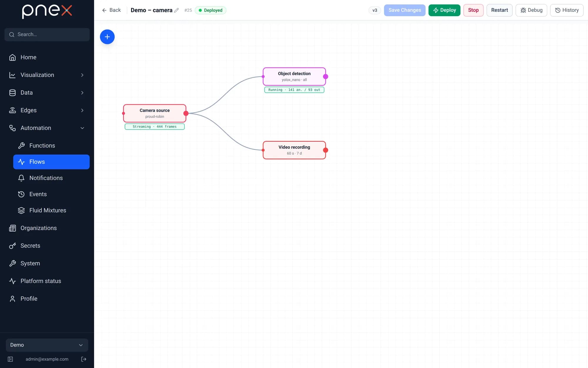Open the Organizations page

coord(47,228)
